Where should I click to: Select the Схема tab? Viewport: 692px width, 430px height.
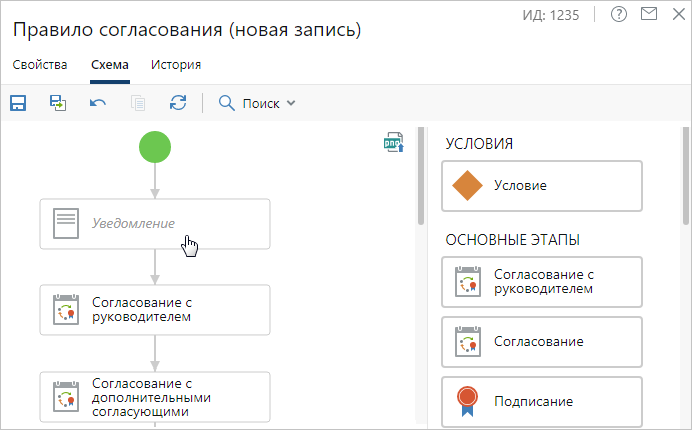[109, 65]
